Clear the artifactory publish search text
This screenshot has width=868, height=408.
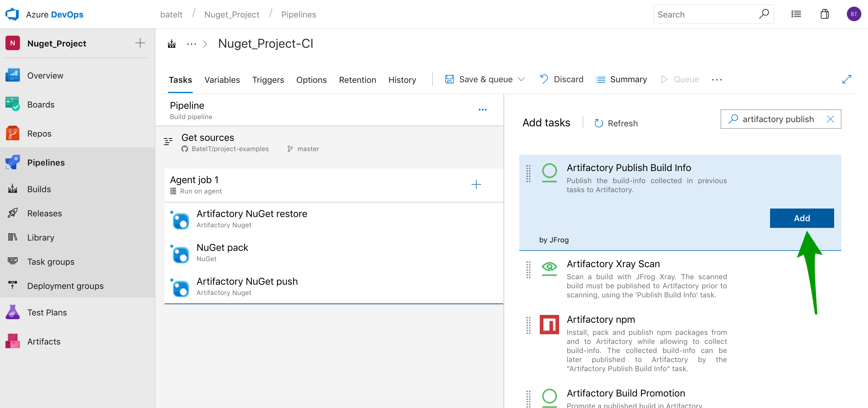pos(830,119)
